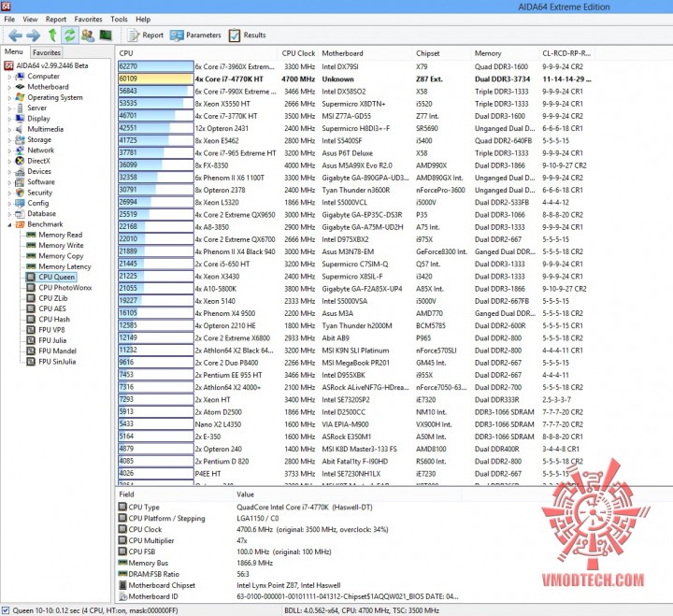Select the Software tree icon

tap(20, 182)
